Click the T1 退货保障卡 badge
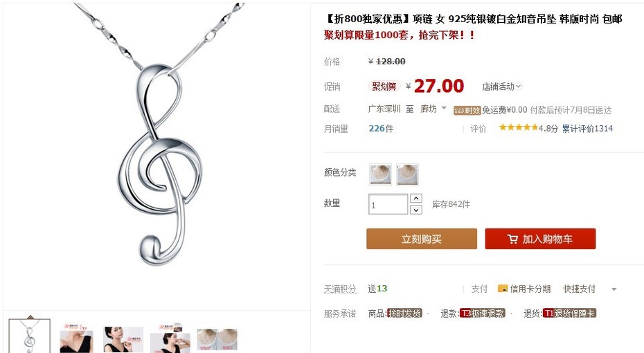 [x=569, y=314]
